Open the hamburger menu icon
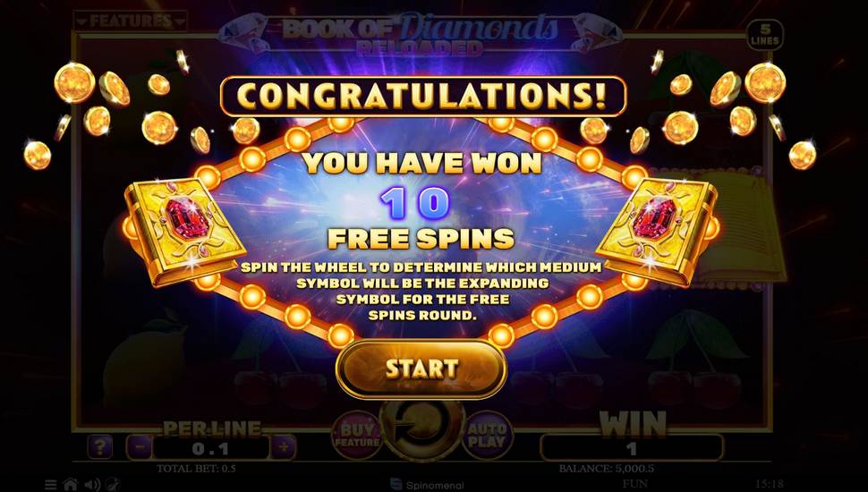 coord(50,485)
